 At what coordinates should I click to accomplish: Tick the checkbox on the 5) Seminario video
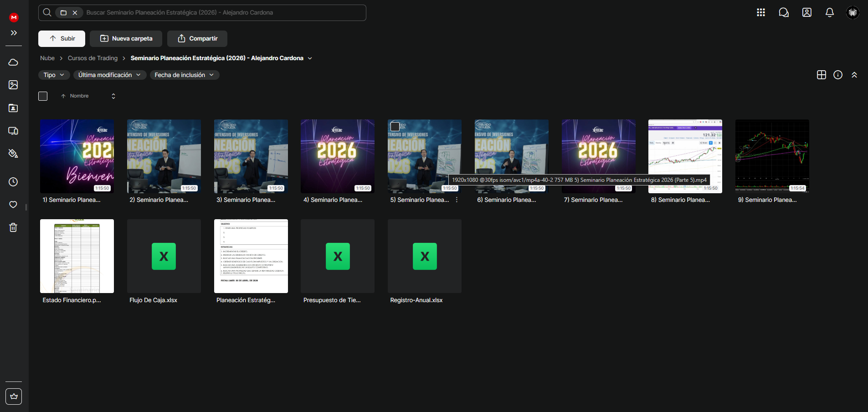395,127
